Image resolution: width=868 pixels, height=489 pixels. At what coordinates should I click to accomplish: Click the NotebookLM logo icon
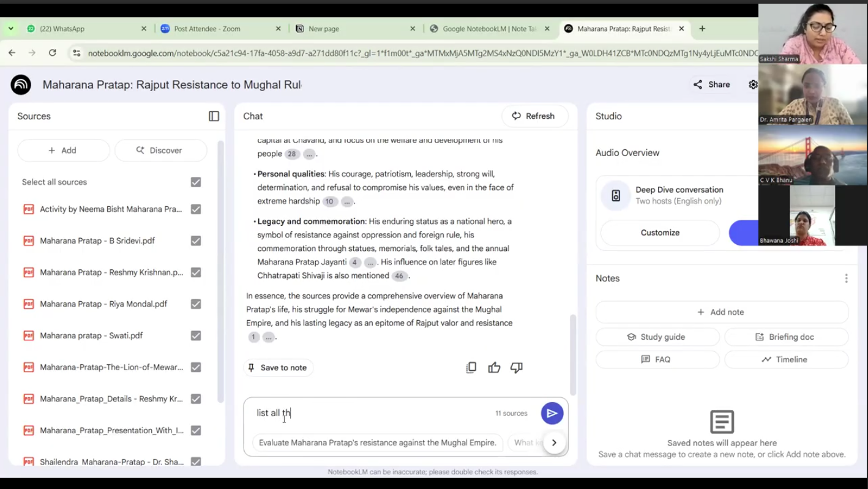(x=21, y=84)
